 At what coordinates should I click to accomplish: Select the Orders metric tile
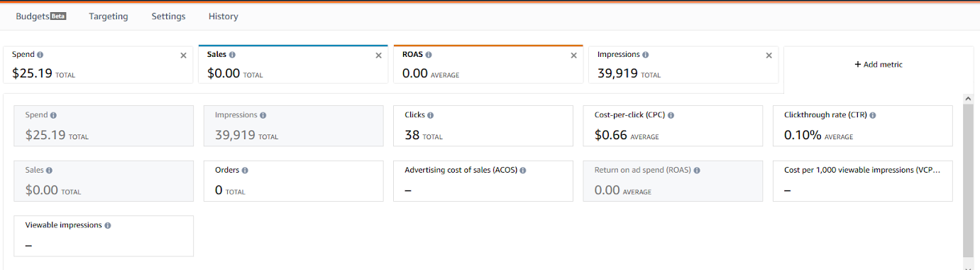coord(293,181)
